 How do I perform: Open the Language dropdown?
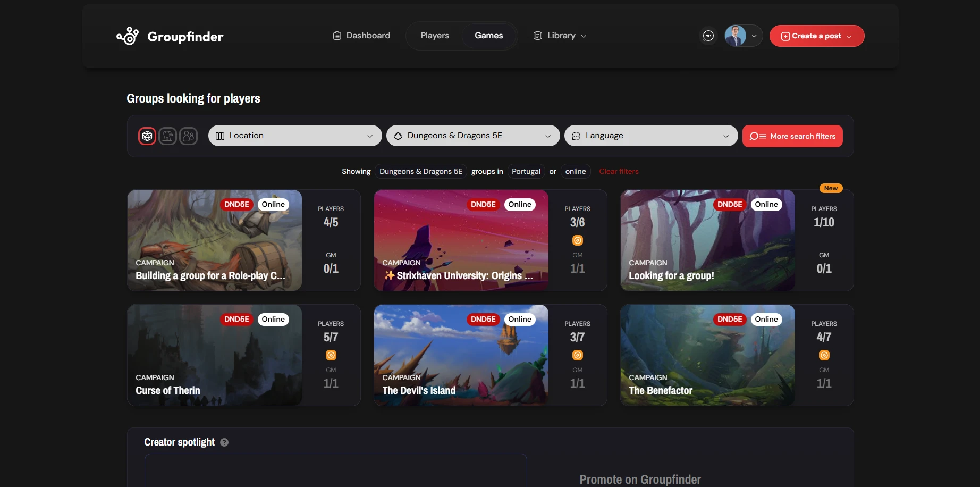[x=651, y=136]
